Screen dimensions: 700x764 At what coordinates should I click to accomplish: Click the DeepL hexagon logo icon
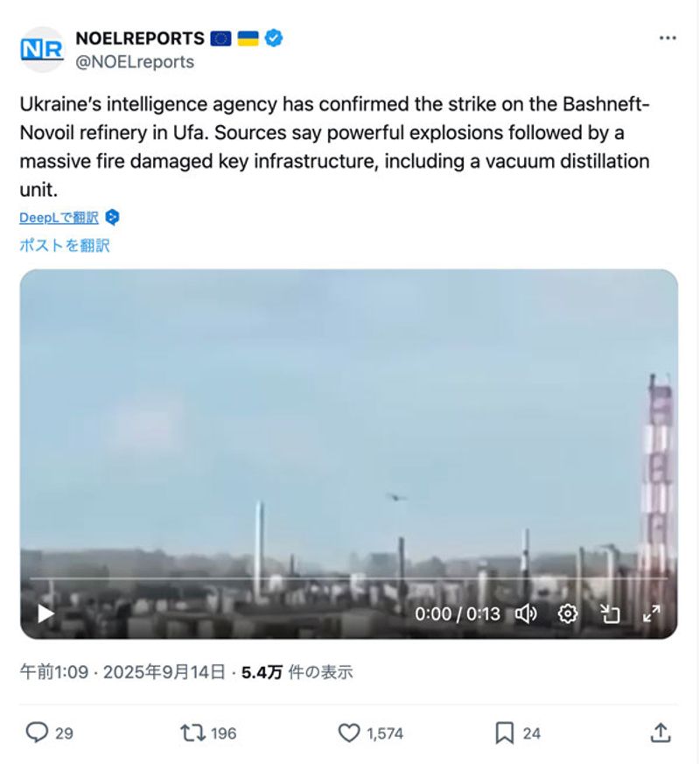[112, 217]
